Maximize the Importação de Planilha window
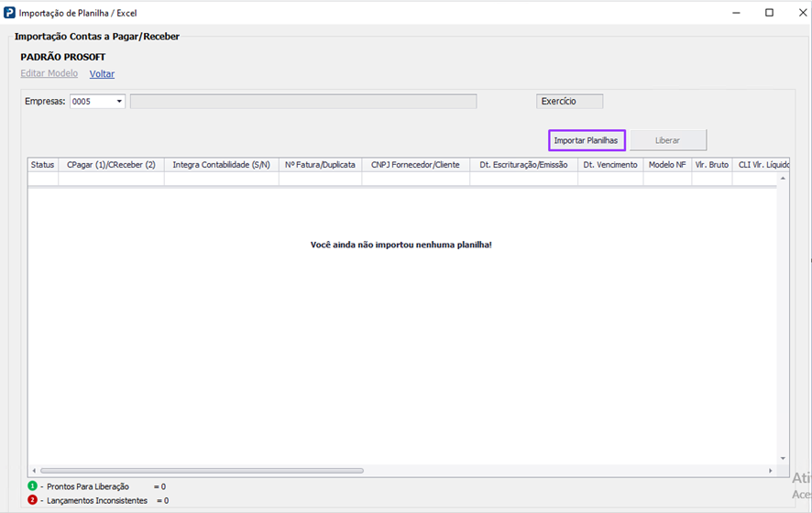 tap(770, 13)
